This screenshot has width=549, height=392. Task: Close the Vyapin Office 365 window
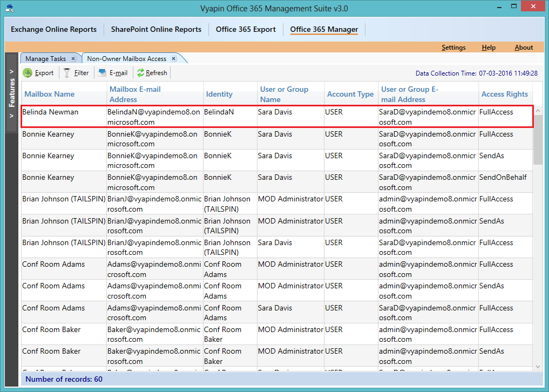(533, 6)
